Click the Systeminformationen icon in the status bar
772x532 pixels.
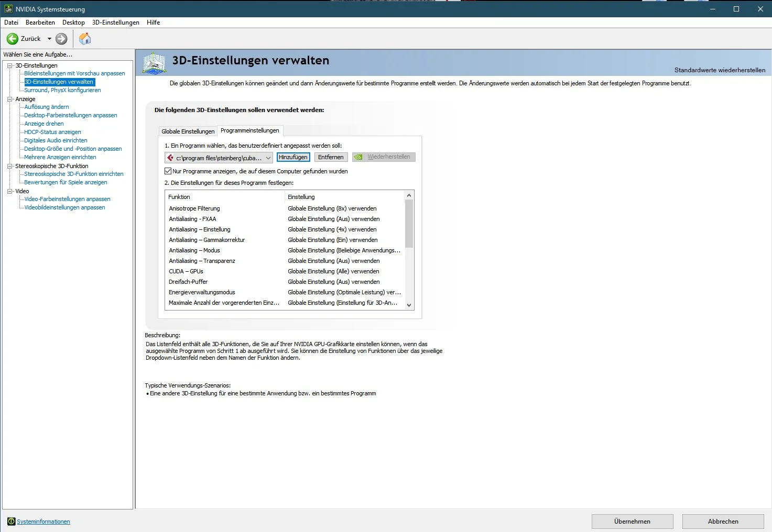point(11,522)
